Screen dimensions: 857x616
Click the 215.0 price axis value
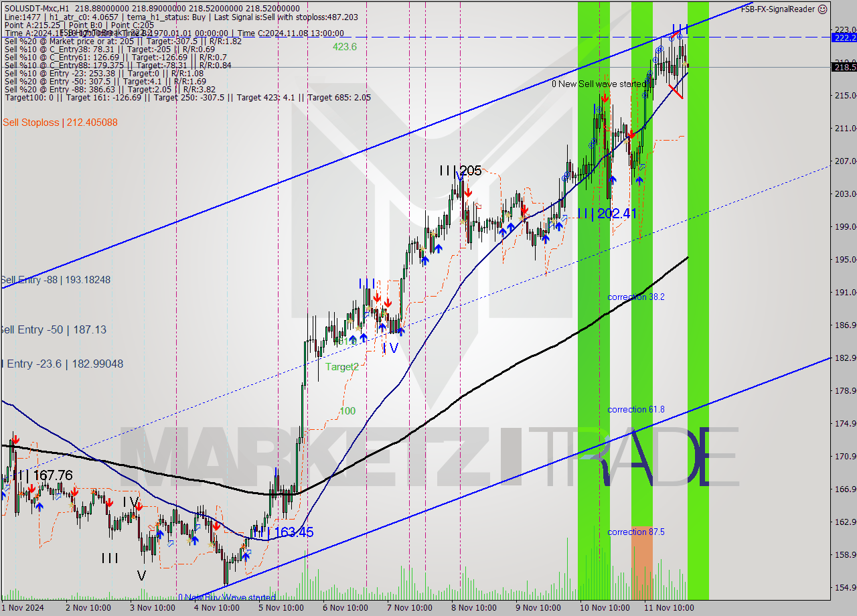pos(844,95)
